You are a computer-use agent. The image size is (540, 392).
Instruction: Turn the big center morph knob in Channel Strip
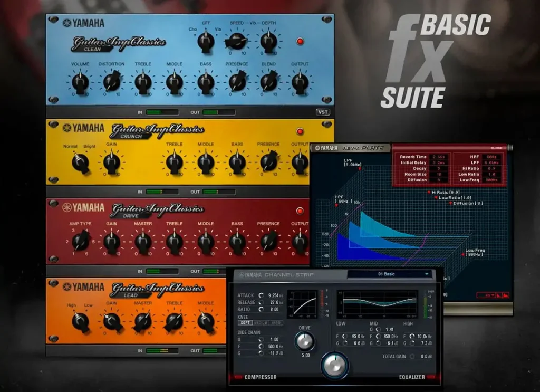pyautogui.click(x=334, y=366)
